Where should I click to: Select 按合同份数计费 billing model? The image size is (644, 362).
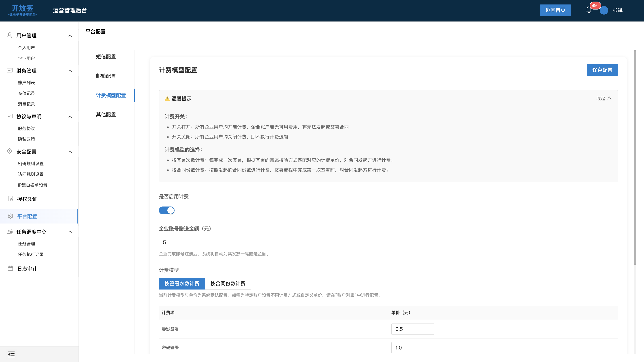[x=228, y=283]
